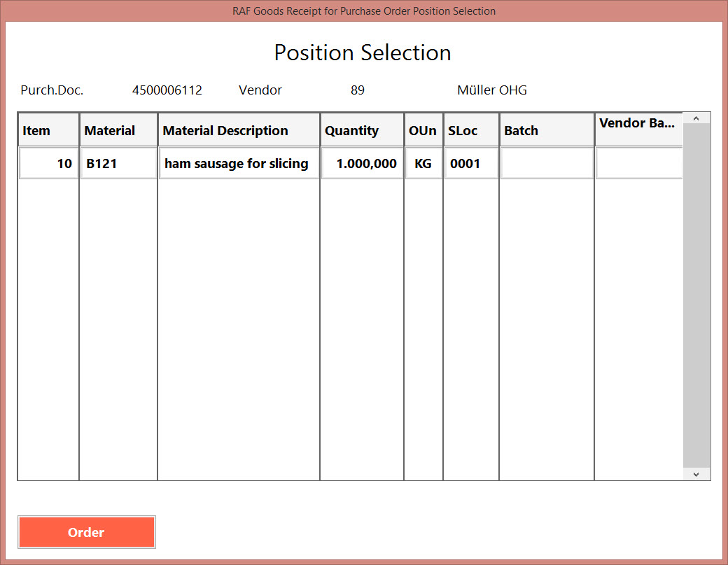Screen dimensions: 728x565
Task: Click the purchase document number 4500006112
Action: point(167,90)
